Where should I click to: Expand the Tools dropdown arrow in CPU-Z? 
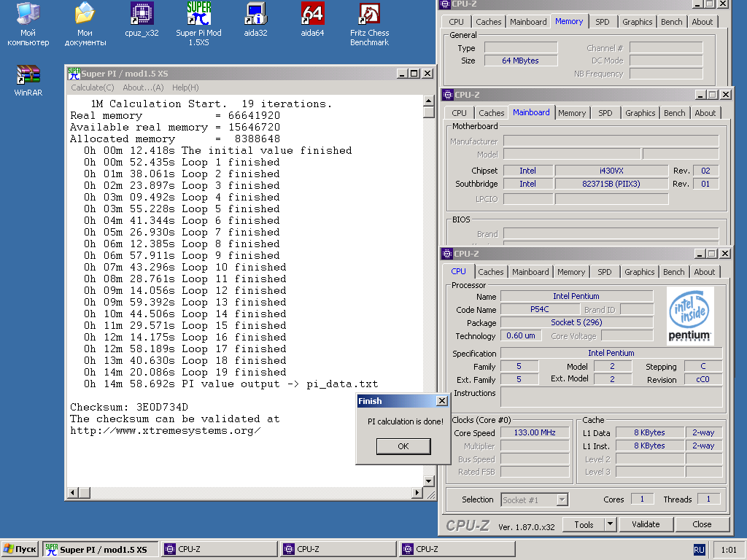pyautogui.click(x=610, y=524)
